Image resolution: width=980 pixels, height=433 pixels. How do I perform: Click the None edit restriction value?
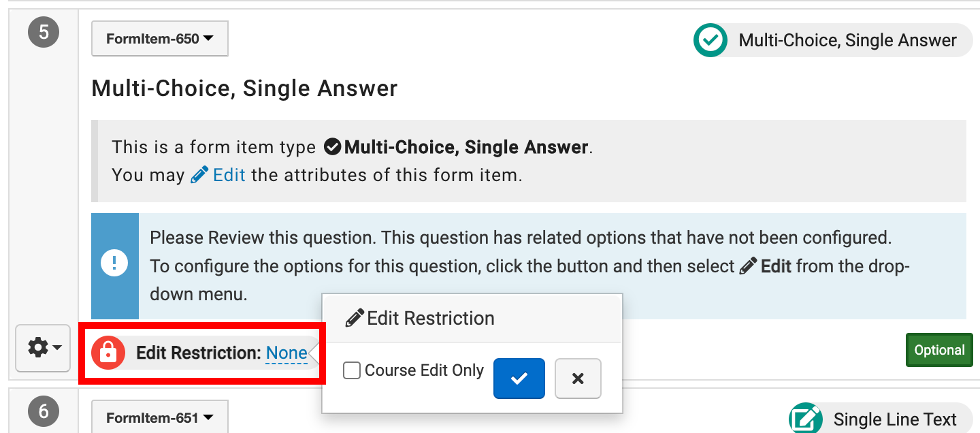[x=287, y=353]
